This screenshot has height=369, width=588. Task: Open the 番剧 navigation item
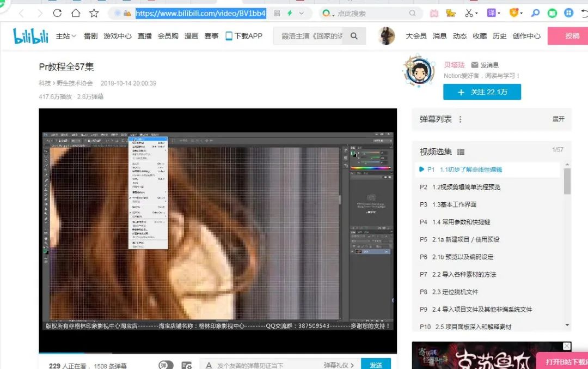(90, 36)
